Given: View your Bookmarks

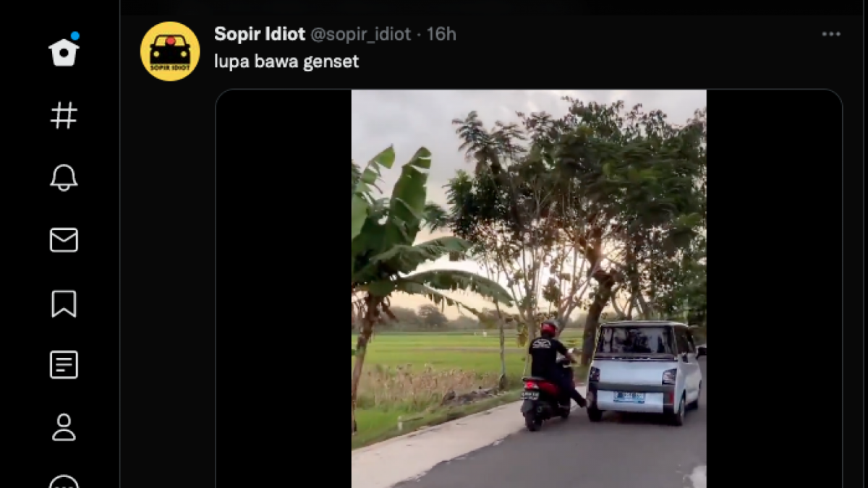Looking at the screenshot, I should coord(64,305).
